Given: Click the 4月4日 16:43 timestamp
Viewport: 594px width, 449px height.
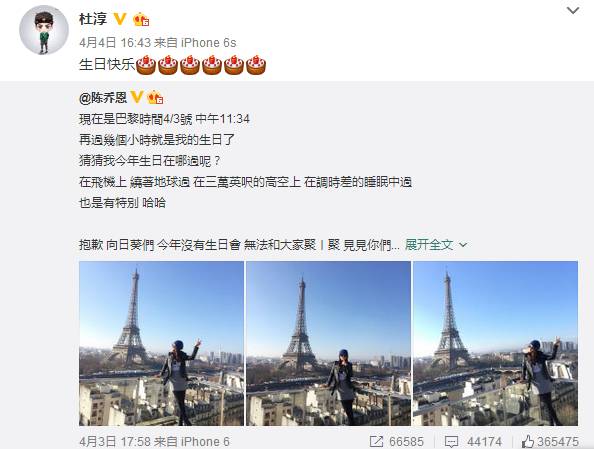Looking at the screenshot, I should point(115,43).
